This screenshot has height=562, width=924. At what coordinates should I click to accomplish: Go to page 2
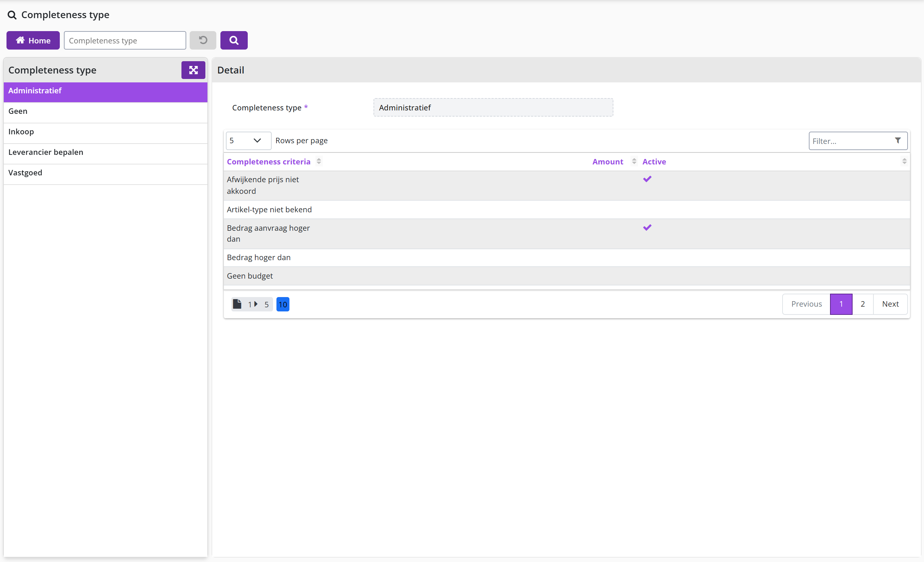point(863,304)
